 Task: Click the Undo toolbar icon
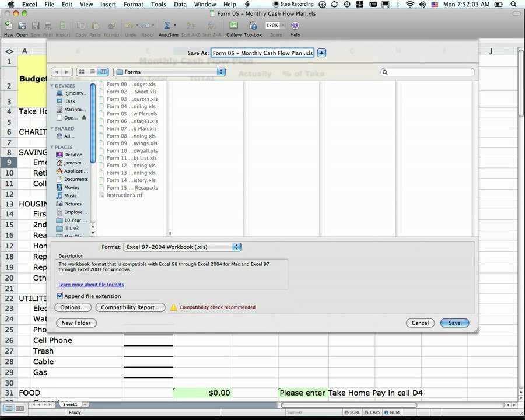(129, 26)
